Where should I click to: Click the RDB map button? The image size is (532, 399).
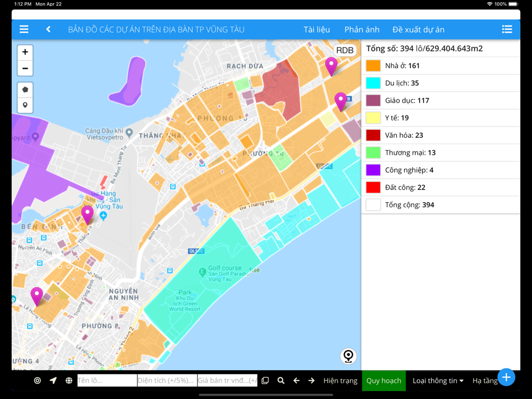pyautogui.click(x=345, y=50)
